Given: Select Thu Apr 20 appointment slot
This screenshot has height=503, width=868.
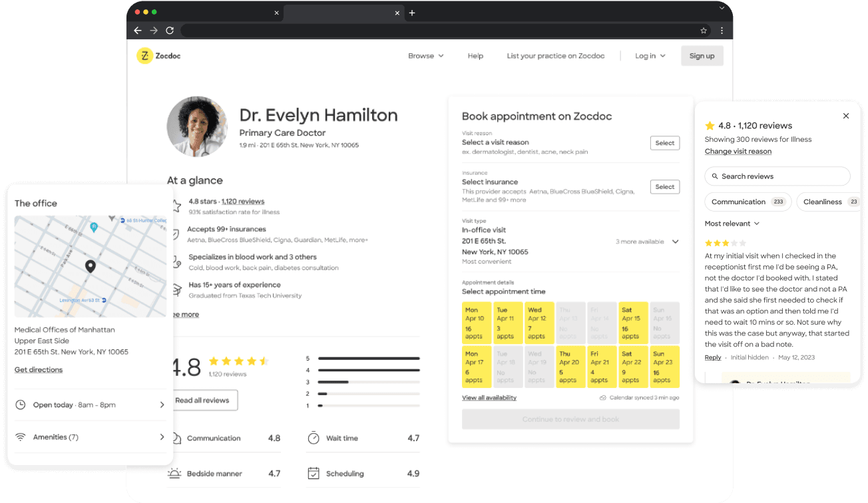Looking at the screenshot, I should (x=570, y=367).
